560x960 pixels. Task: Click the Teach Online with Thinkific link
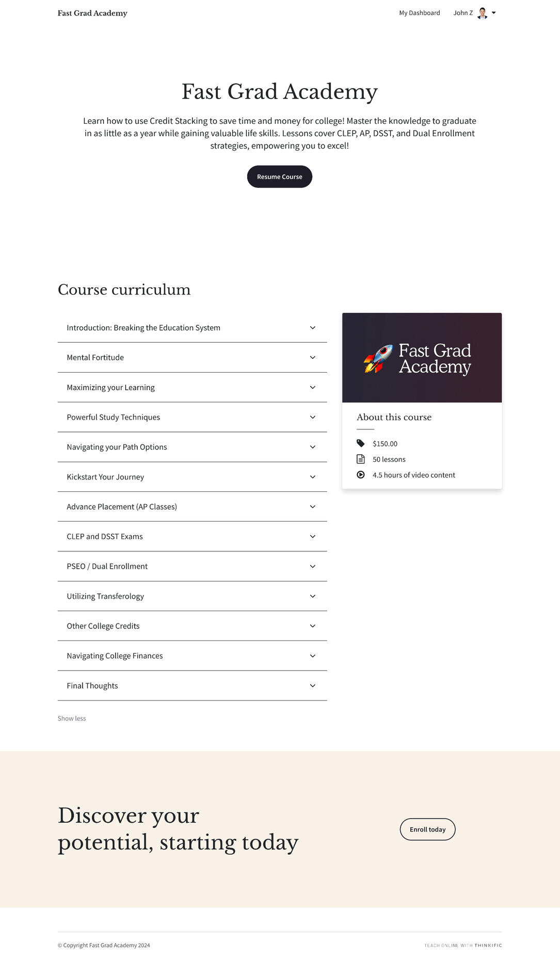[x=463, y=946]
